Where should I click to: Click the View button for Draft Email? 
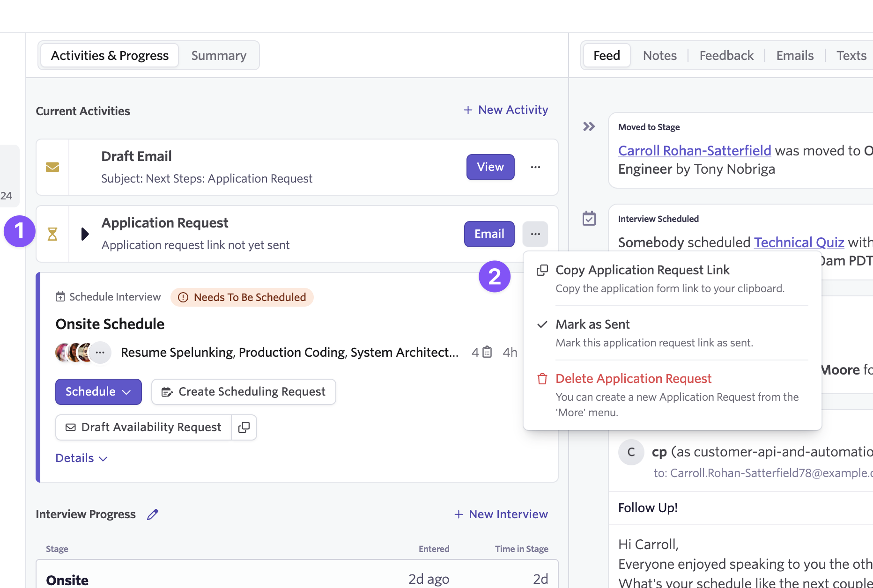click(490, 167)
